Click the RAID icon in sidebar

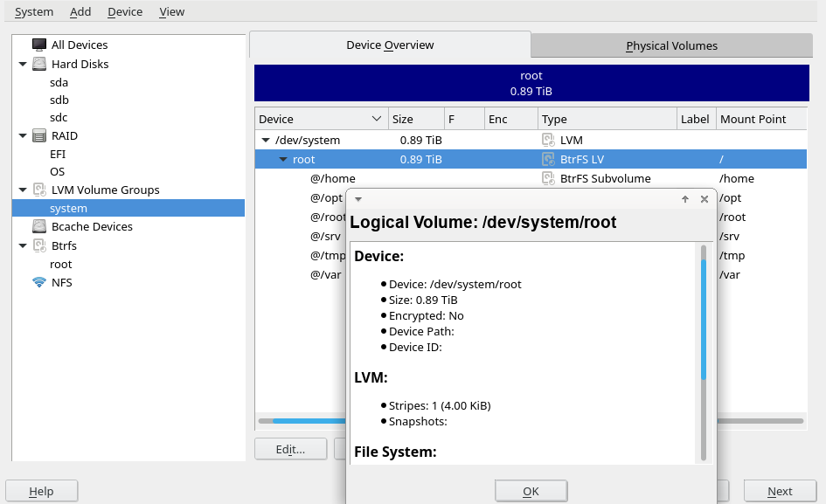pyautogui.click(x=39, y=135)
